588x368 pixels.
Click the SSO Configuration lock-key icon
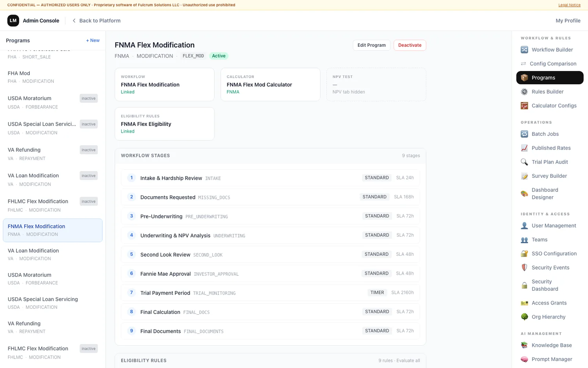[524, 254]
